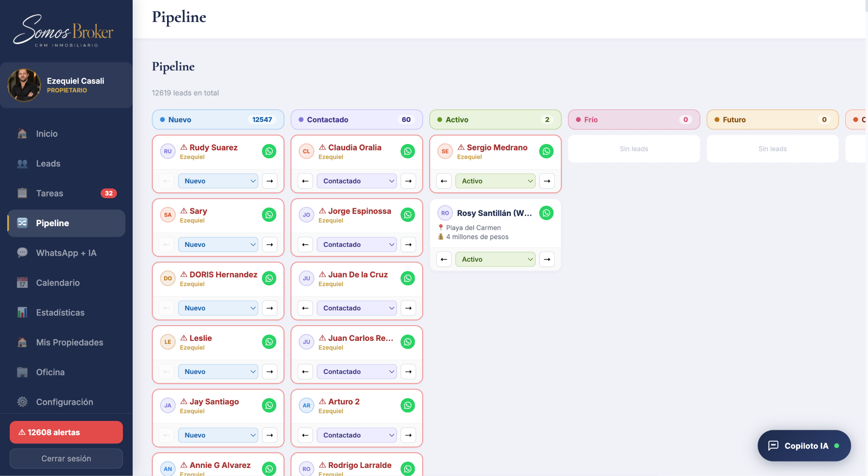
Task: Move Sary forward with right arrow
Action: [x=270, y=244]
